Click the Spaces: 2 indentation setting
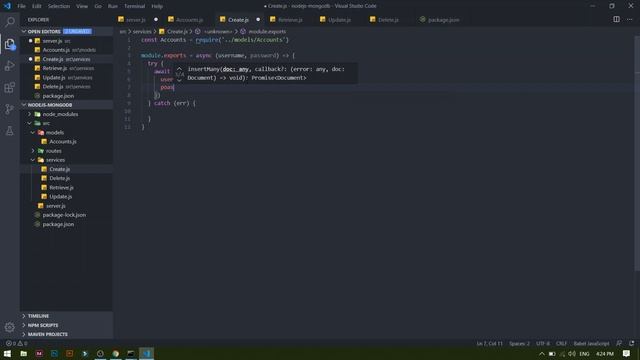Image resolution: width=640 pixels, height=360 pixels. (x=519, y=343)
